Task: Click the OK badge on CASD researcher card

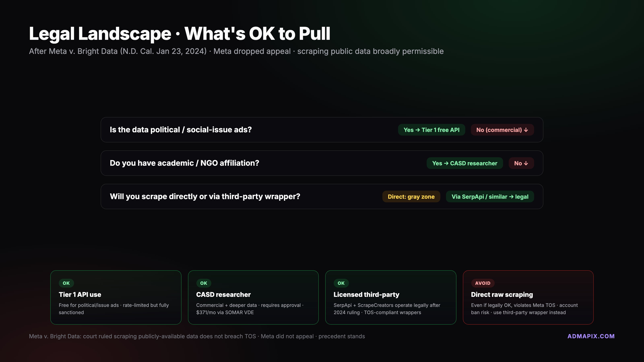Action: 203,283
